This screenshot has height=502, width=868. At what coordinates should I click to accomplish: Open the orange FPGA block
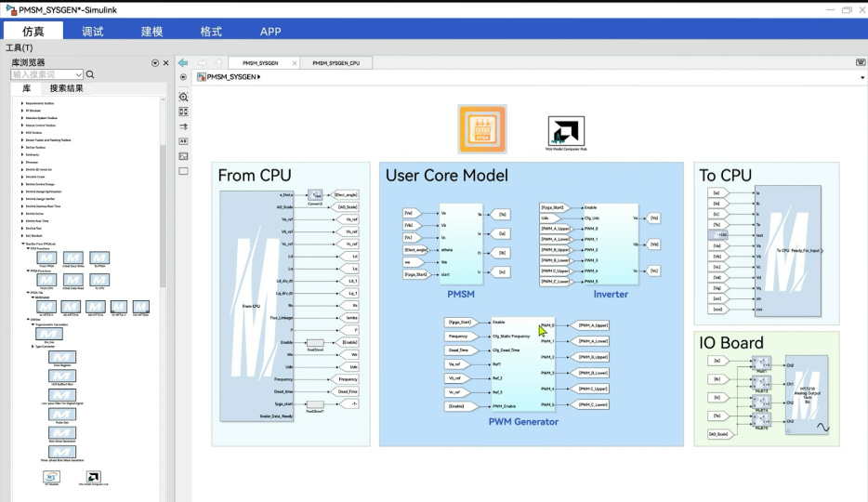(482, 129)
